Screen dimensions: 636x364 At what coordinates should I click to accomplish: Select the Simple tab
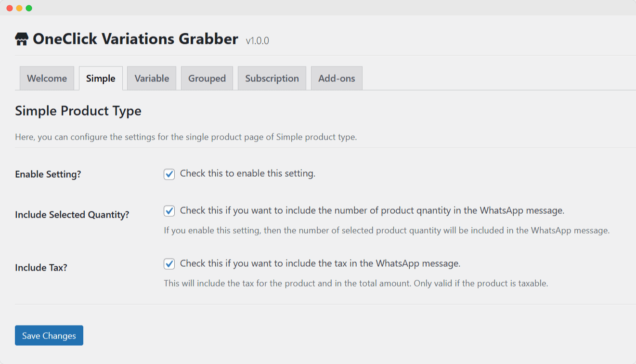pyautogui.click(x=100, y=78)
